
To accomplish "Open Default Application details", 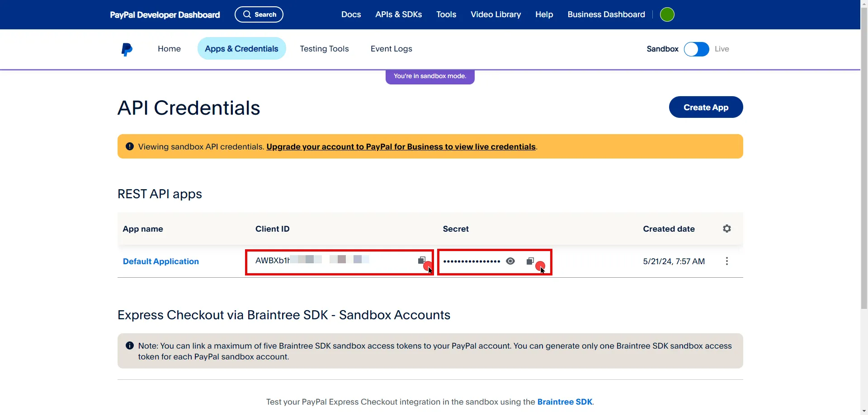I will (x=160, y=261).
